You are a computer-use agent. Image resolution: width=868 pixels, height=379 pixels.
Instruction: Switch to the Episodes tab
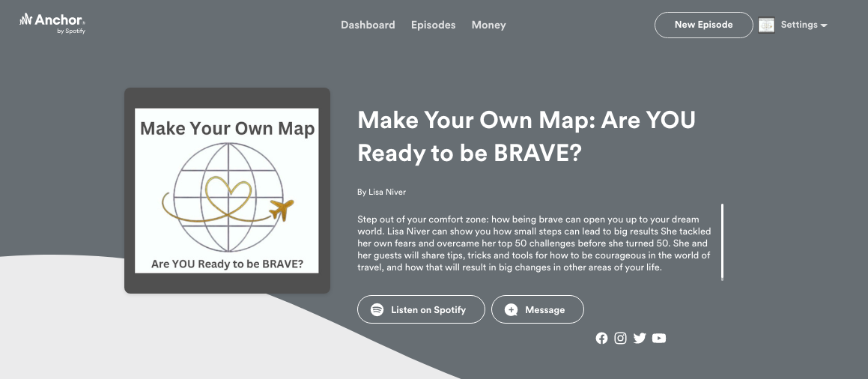[x=433, y=25]
